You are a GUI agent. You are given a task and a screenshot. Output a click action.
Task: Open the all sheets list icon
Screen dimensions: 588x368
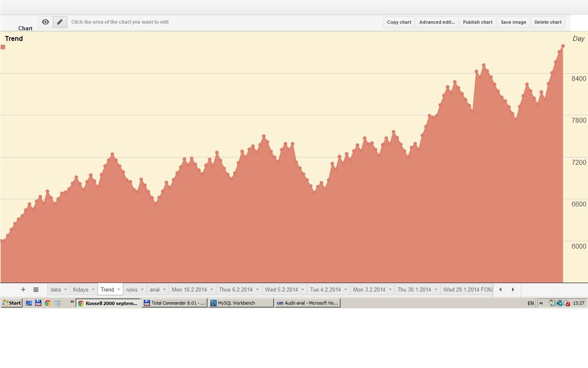[x=36, y=289]
